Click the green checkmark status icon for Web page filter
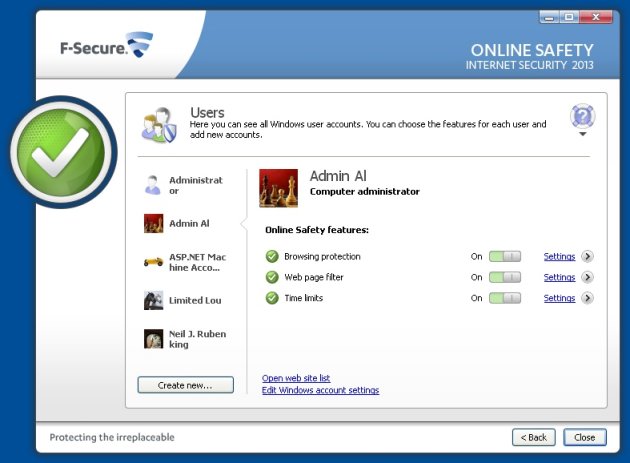Viewport: 630px width, 463px height. [272, 277]
